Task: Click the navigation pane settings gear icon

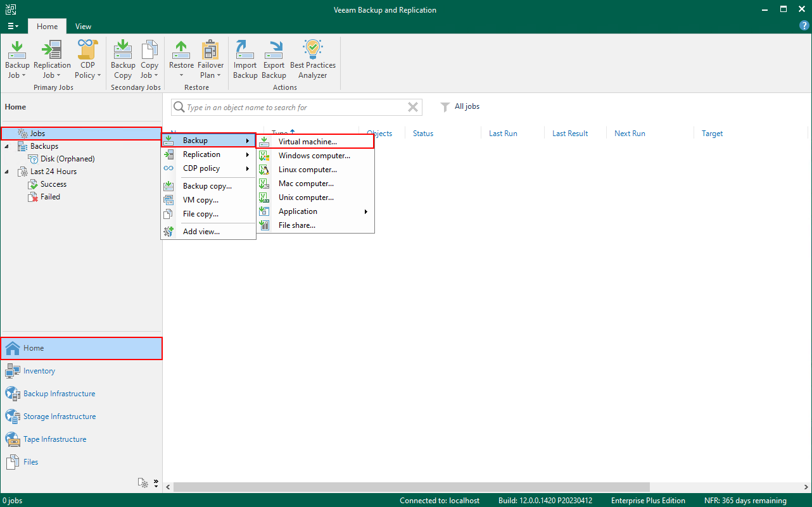Action: click(x=144, y=483)
